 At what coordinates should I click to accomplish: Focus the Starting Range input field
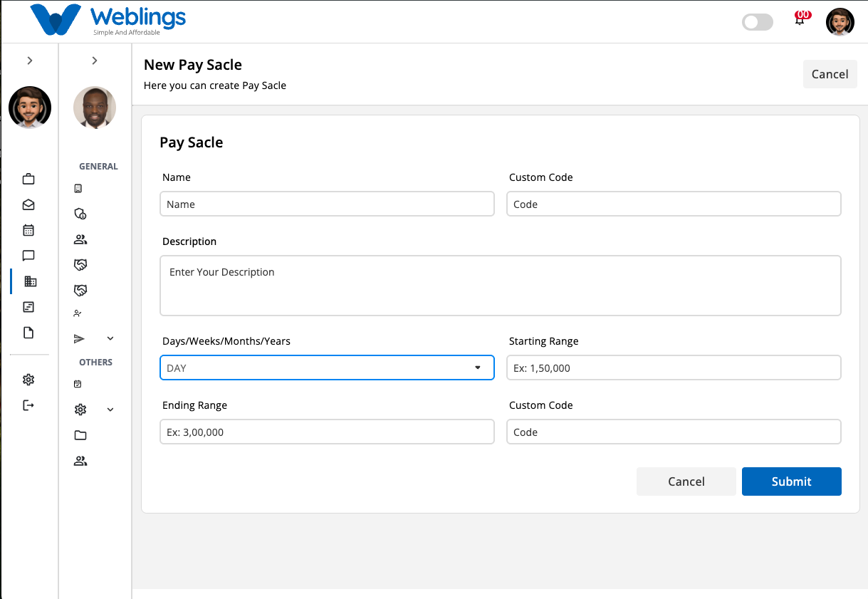tap(674, 368)
